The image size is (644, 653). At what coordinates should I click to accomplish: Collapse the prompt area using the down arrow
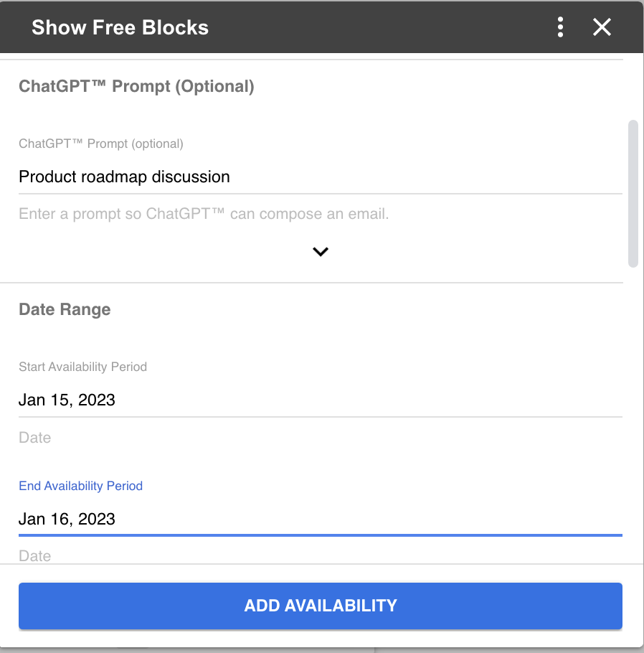coord(321,252)
